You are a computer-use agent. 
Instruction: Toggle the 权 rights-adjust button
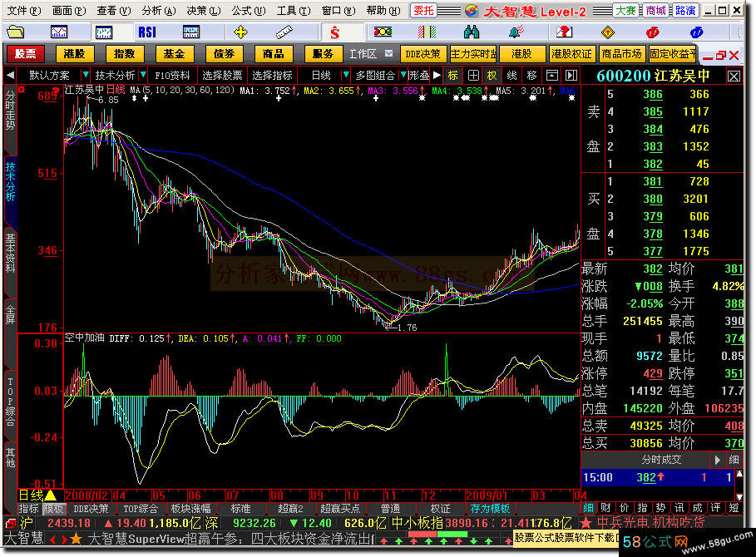(x=492, y=76)
